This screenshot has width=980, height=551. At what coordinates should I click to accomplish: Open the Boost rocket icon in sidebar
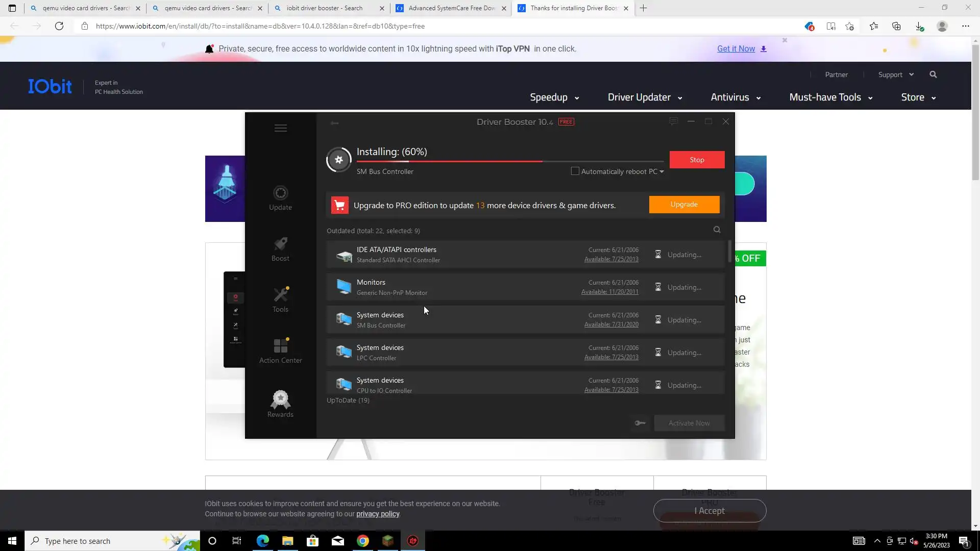tap(280, 244)
